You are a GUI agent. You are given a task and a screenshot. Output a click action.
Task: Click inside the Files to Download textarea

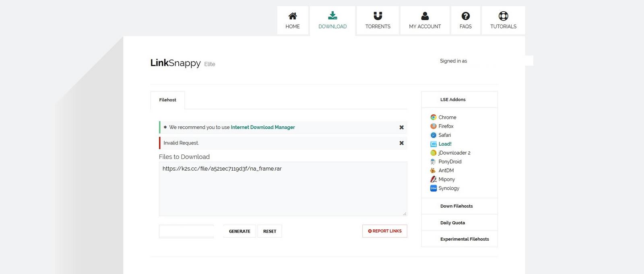pos(283,189)
